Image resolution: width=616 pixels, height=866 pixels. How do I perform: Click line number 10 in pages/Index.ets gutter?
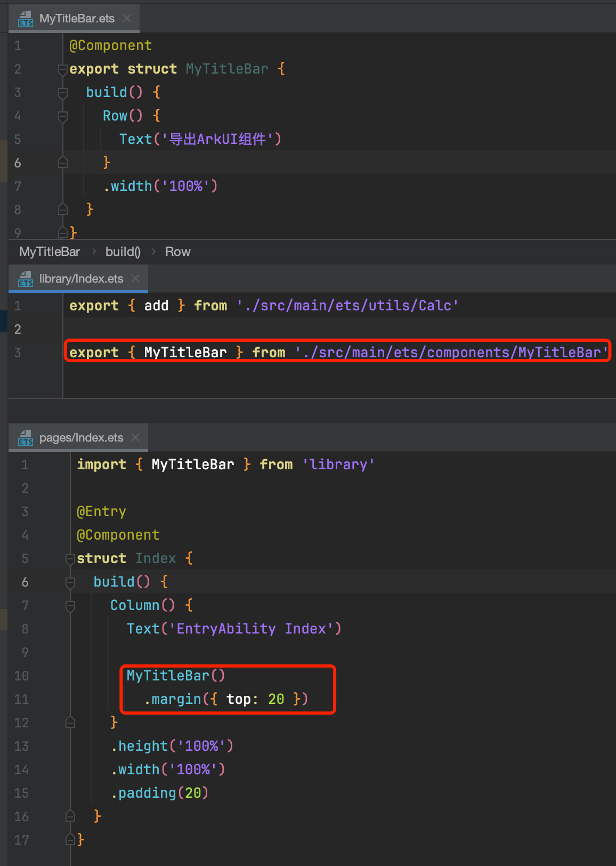[x=21, y=676]
